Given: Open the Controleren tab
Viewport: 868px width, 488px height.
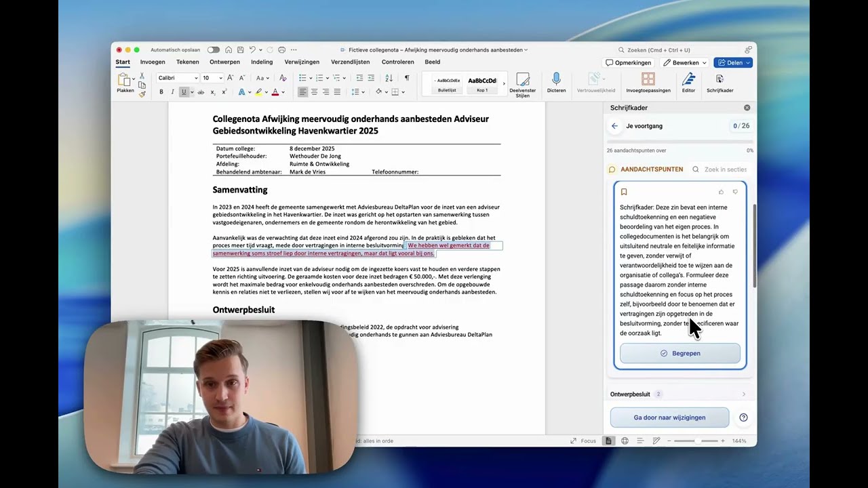Looking at the screenshot, I should click(398, 62).
